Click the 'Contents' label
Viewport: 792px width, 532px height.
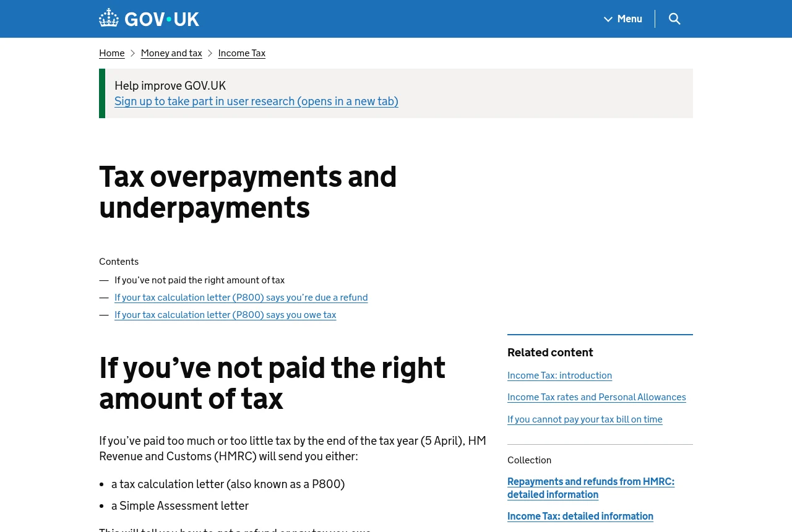[119, 262]
